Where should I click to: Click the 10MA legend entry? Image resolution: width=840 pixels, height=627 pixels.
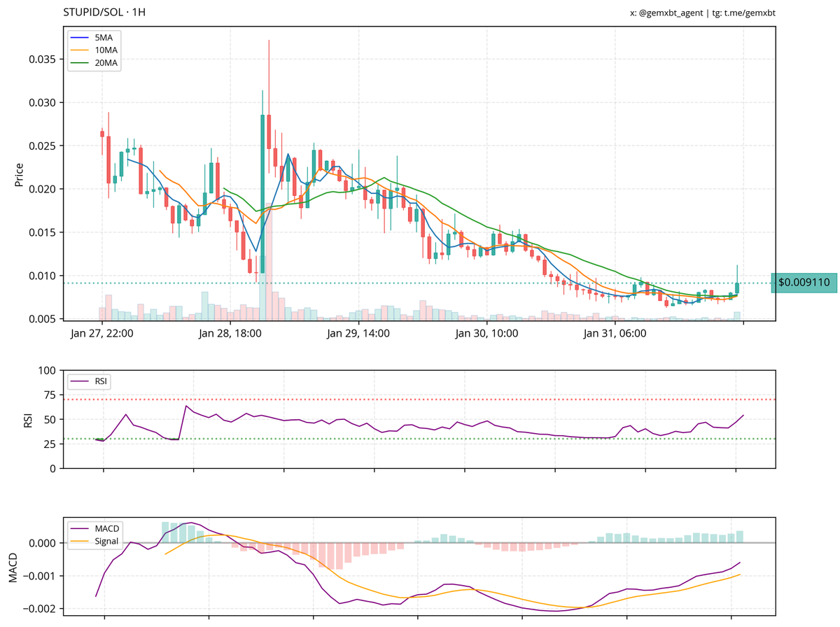click(x=94, y=50)
